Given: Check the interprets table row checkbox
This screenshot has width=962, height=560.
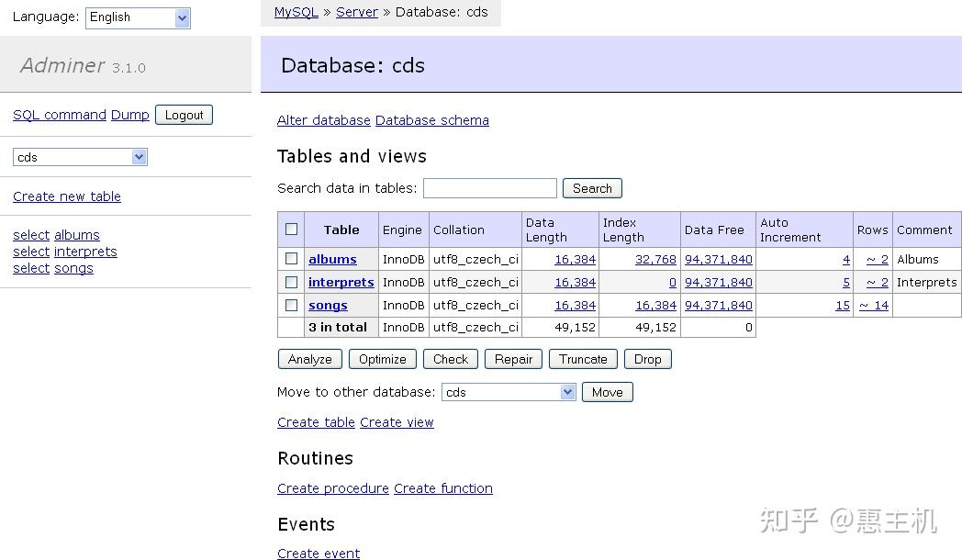Looking at the screenshot, I should (x=291, y=282).
